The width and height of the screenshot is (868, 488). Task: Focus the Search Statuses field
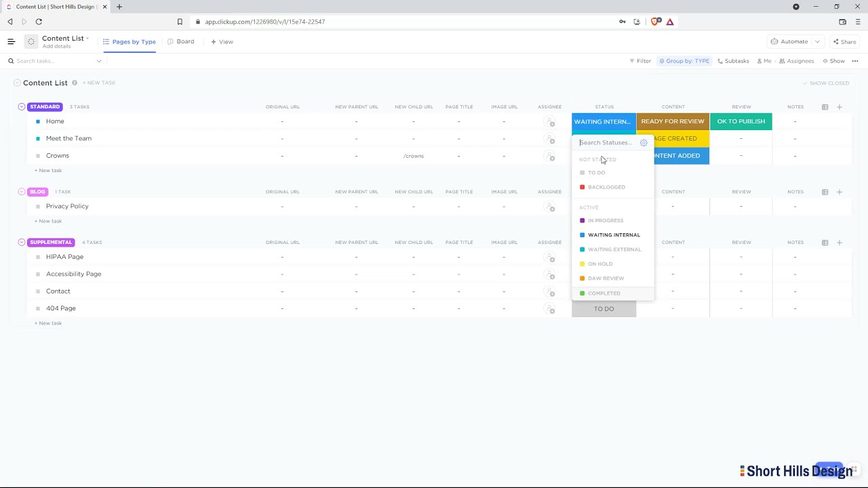pos(606,143)
